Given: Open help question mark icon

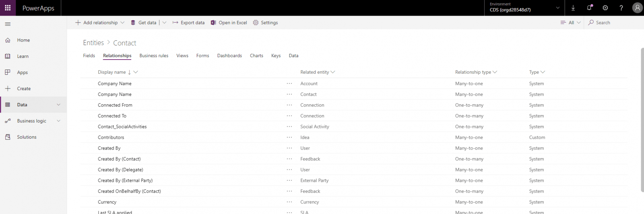Looking at the screenshot, I should coord(621,8).
